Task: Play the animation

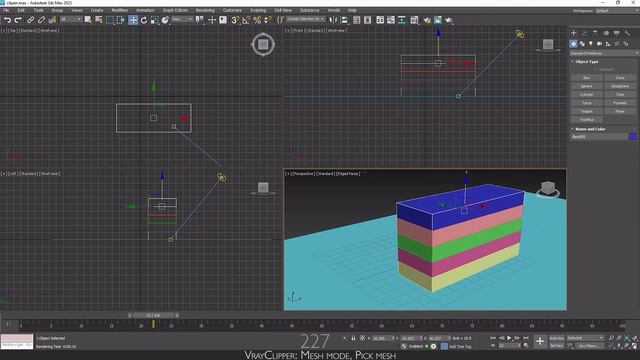Action: 509,338
